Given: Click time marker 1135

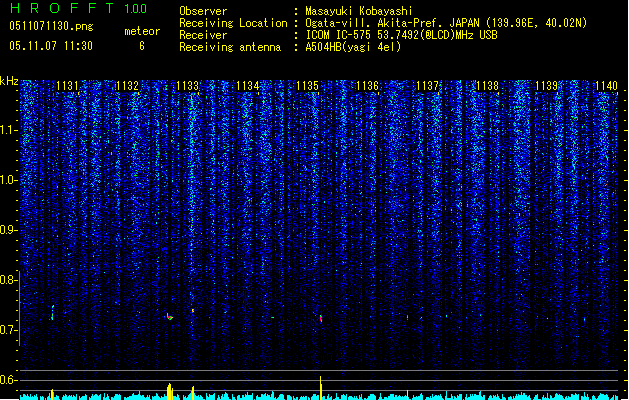Looking at the screenshot, I should (x=307, y=86).
